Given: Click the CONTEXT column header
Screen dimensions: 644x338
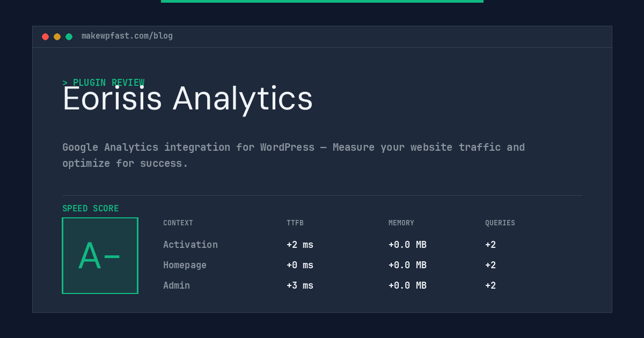Looking at the screenshot, I should coord(178,223).
